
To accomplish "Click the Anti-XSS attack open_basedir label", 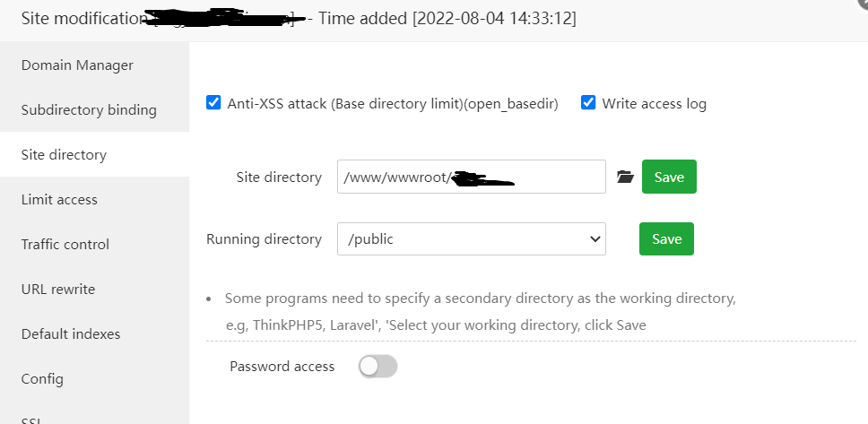I will pyautogui.click(x=393, y=104).
